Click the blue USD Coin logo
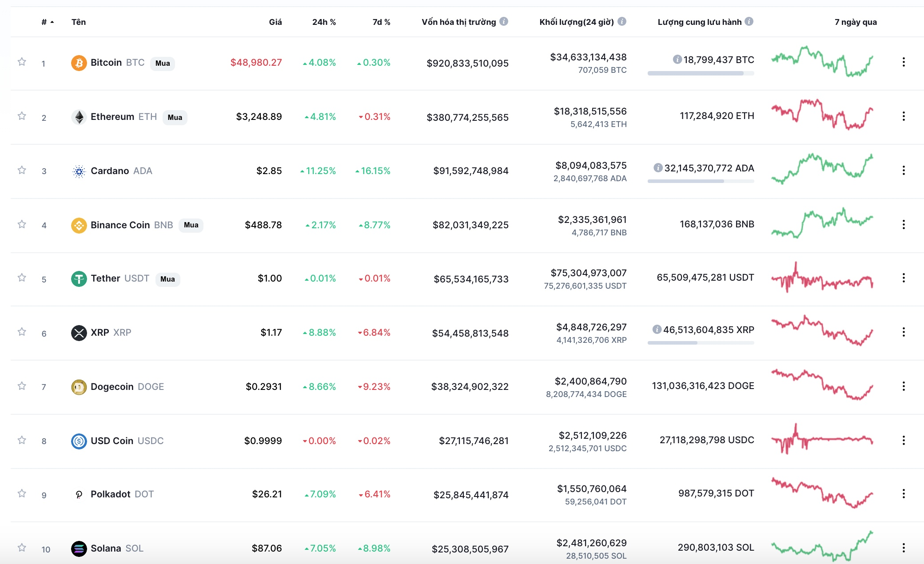The width and height of the screenshot is (924, 564). [x=79, y=441]
